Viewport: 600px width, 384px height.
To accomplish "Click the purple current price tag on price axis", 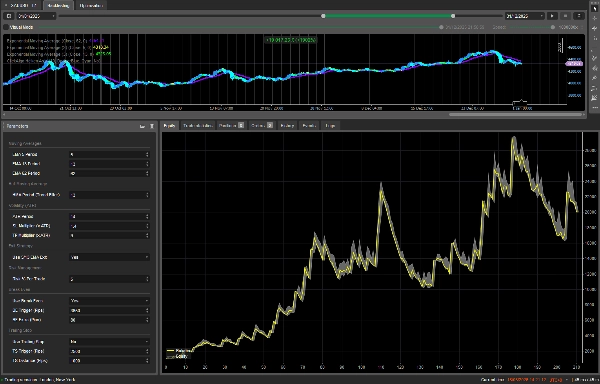I will [574, 63].
